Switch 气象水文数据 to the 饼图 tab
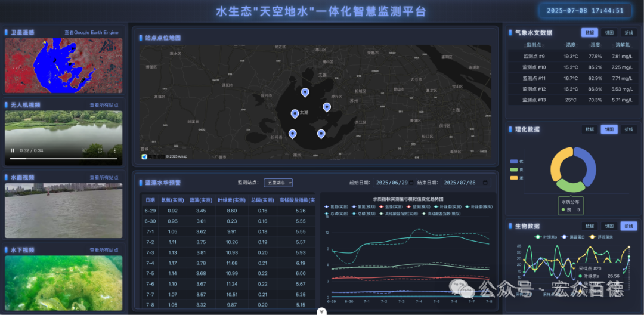This screenshot has height=315, width=644. [x=609, y=32]
